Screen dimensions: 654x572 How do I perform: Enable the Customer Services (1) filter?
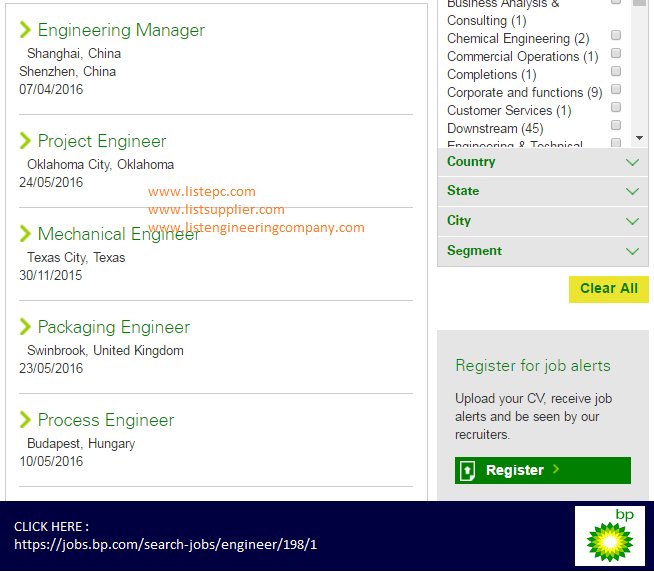point(616,107)
